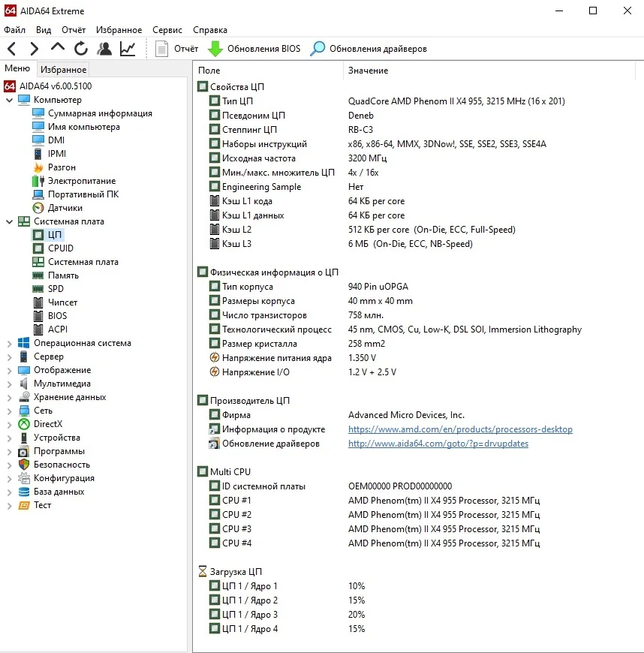The image size is (644, 653).
Task: Go back with the left arrow toolbar icon
Action: [x=12, y=49]
